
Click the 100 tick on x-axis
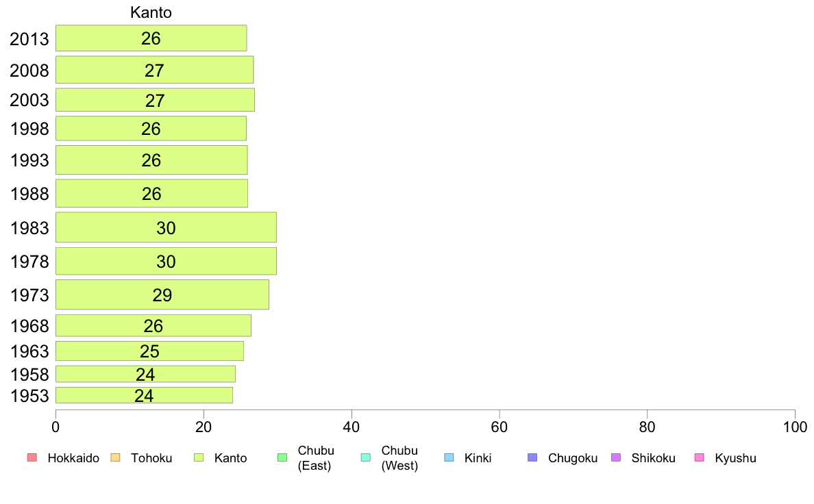click(x=795, y=427)
